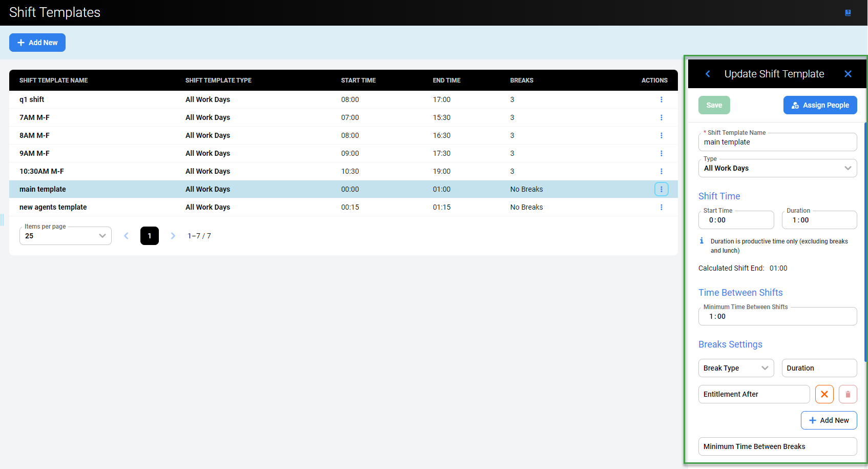
Task: Open actions menu for 7AM M-F row
Action: (661, 117)
